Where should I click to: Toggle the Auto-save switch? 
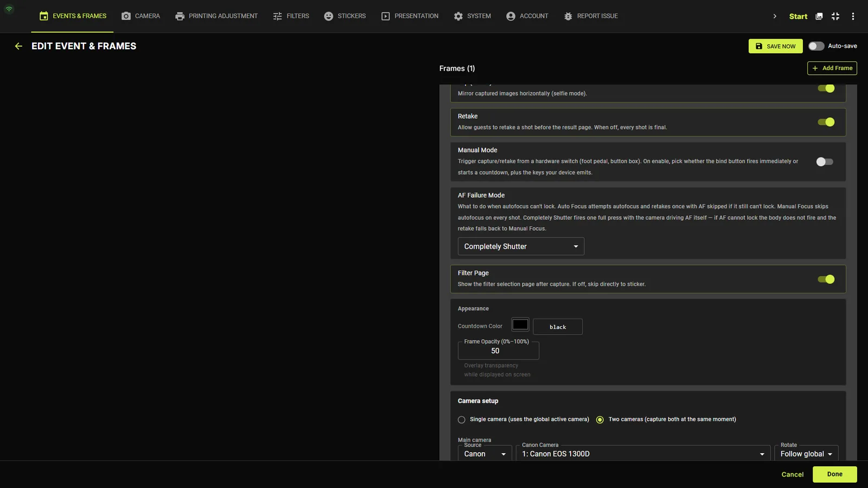pos(816,46)
